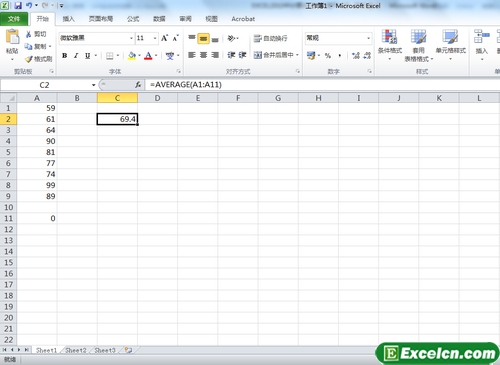Click the Save icon in quick access toolbar
The height and width of the screenshot is (365, 500).
point(18,5)
